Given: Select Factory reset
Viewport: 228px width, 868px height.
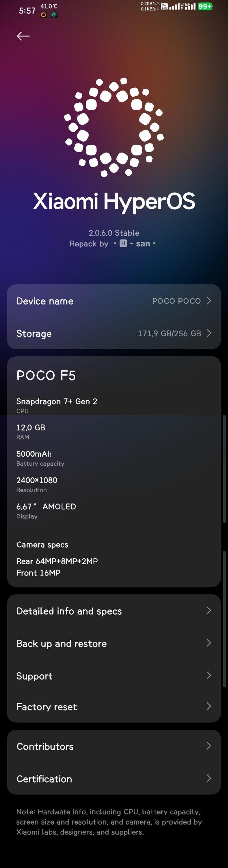Looking at the screenshot, I should point(114,707).
